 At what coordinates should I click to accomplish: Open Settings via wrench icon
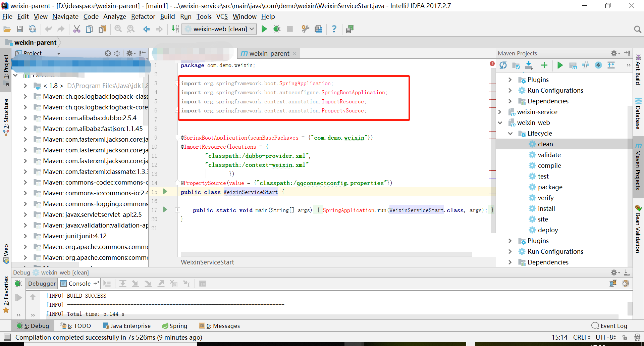(x=305, y=29)
